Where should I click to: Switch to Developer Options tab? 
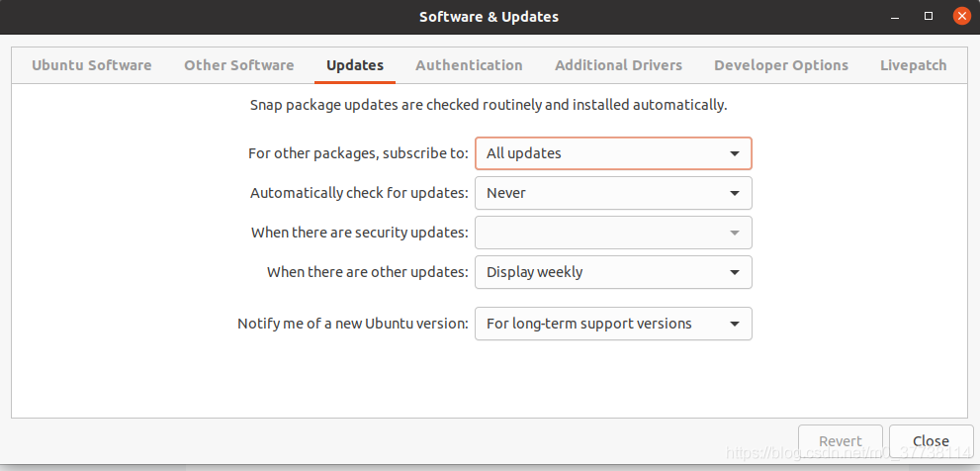pyautogui.click(x=781, y=65)
